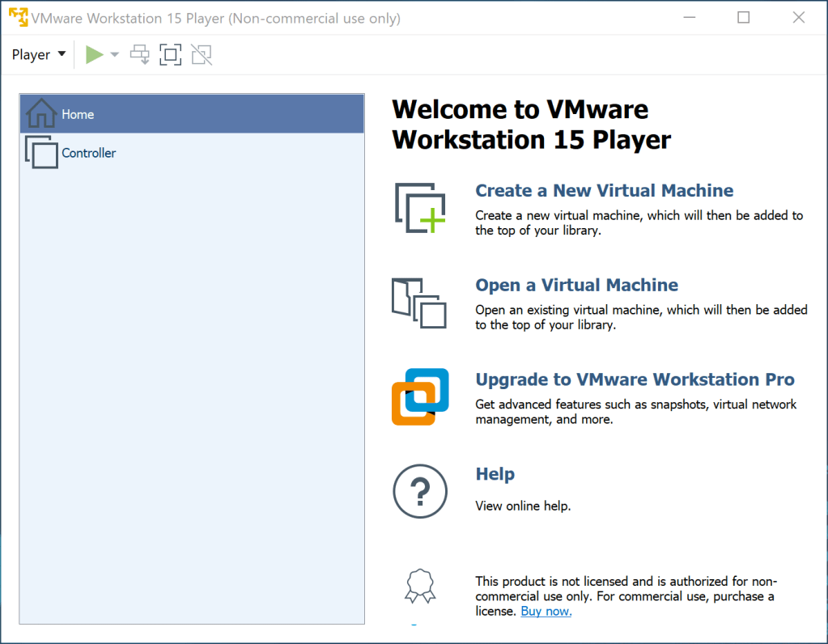Click the VMware logo next to Upgrade option
This screenshot has width=828, height=644.
tap(419, 396)
